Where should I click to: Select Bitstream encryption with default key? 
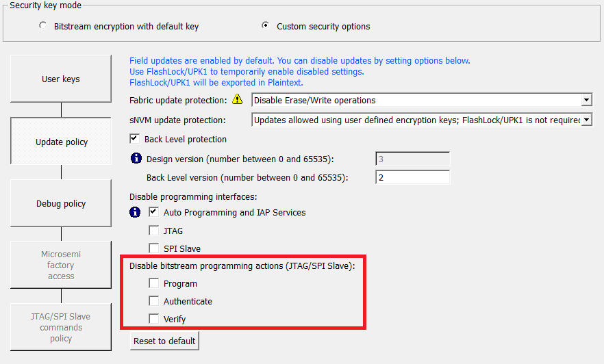pos(43,26)
